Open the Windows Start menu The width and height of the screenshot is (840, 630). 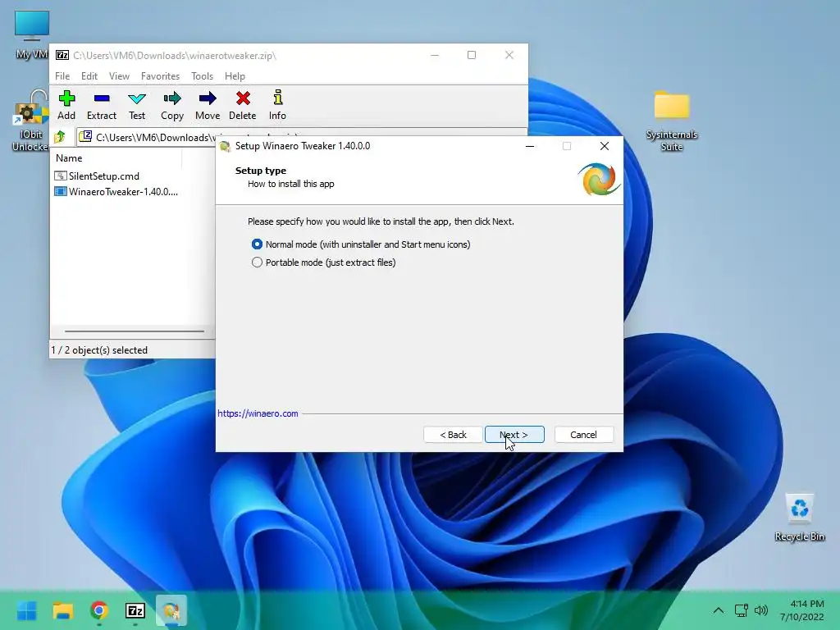27,610
